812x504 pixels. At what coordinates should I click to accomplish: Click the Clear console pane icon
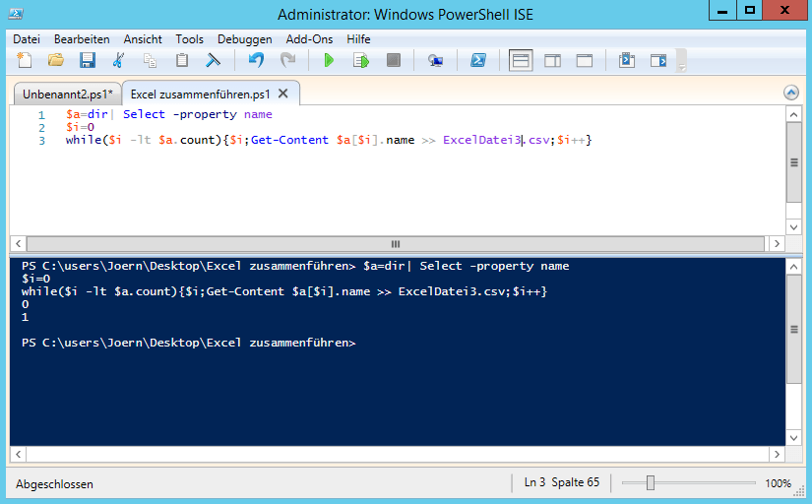[x=213, y=61]
